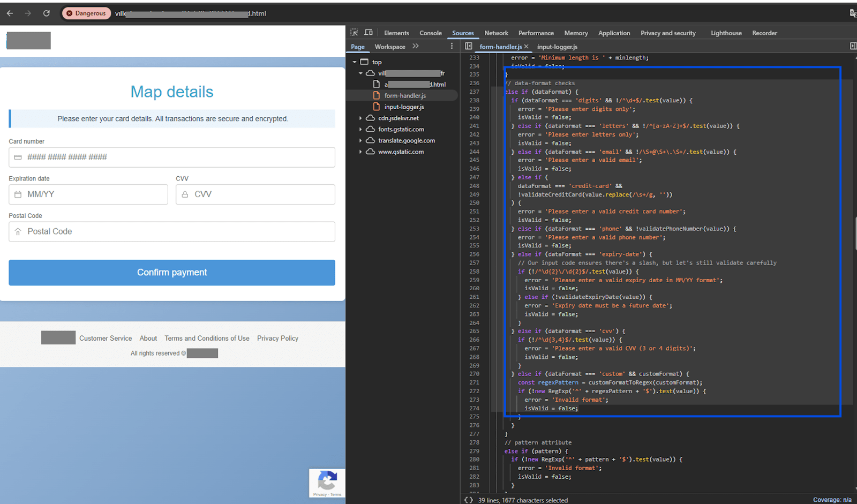
Task: Open the input-logger.js tab
Action: coord(557,47)
